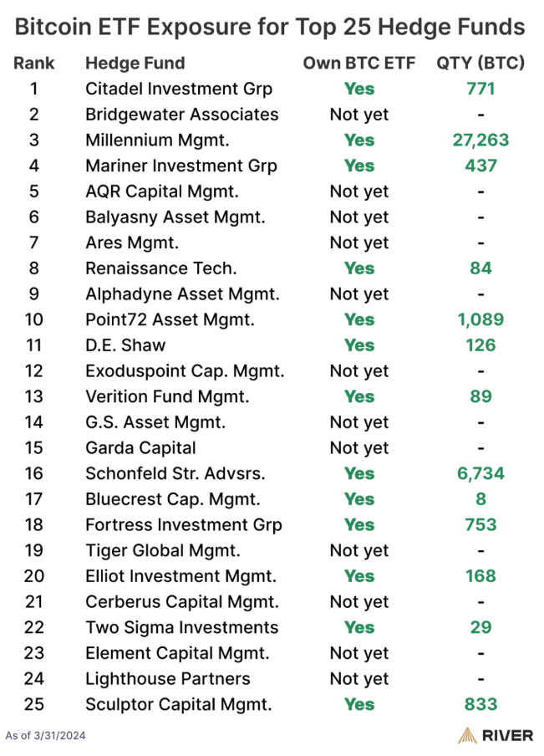The height and width of the screenshot is (756, 544).
Task: Click Sculptor Capital Mgmt. quantity 833
Action: click(x=480, y=704)
